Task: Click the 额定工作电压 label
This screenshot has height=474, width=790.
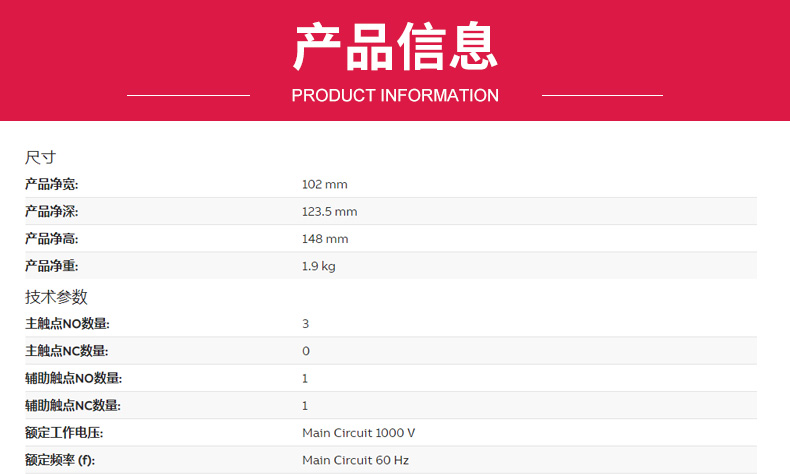Action: click(x=64, y=433)
